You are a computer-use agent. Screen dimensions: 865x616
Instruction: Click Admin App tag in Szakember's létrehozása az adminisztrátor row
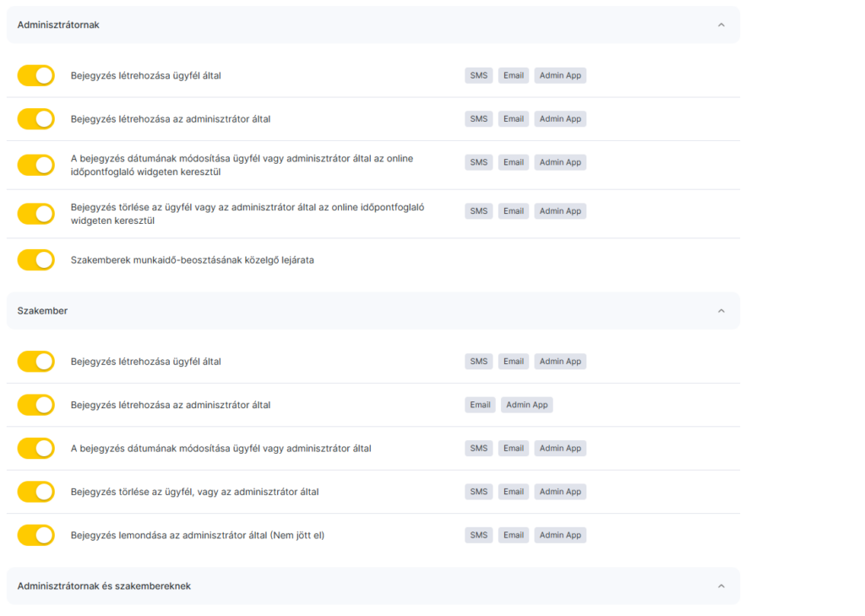pyautogui.click(x=526, y=405)
